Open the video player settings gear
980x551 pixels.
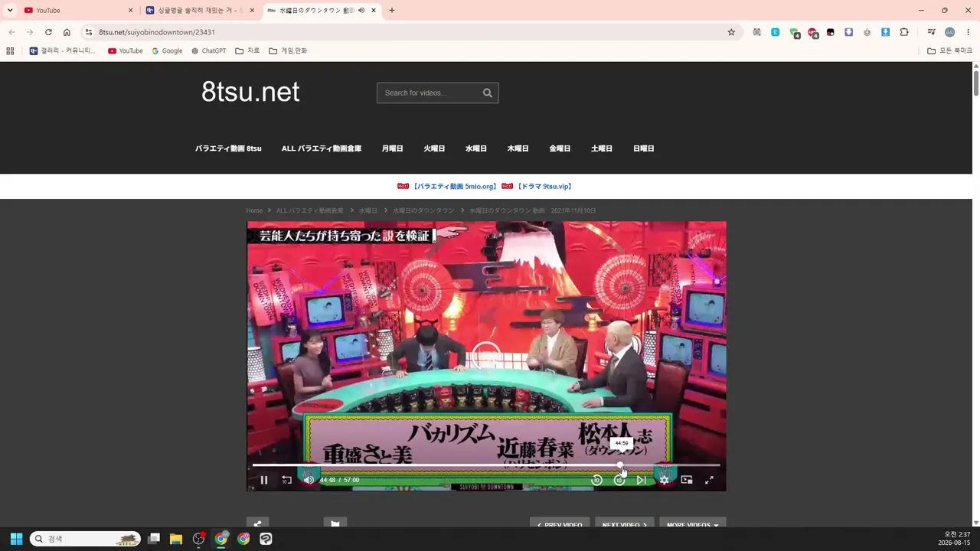tap(664, 480)
